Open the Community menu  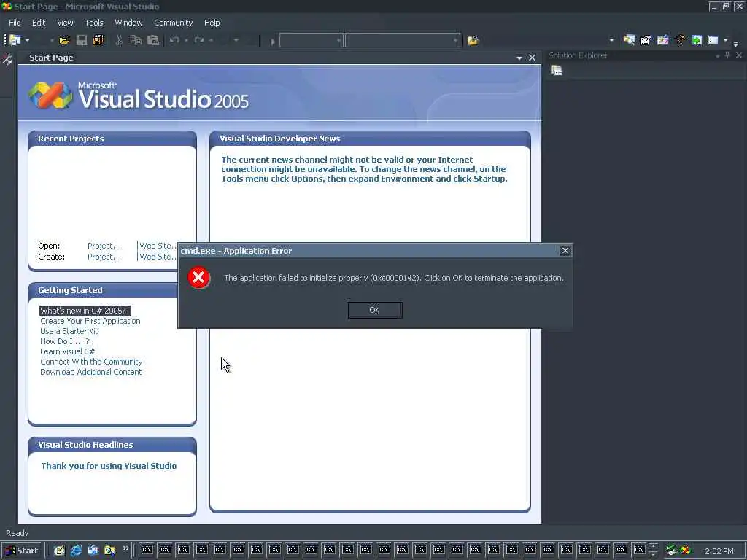tap(174, 23)
